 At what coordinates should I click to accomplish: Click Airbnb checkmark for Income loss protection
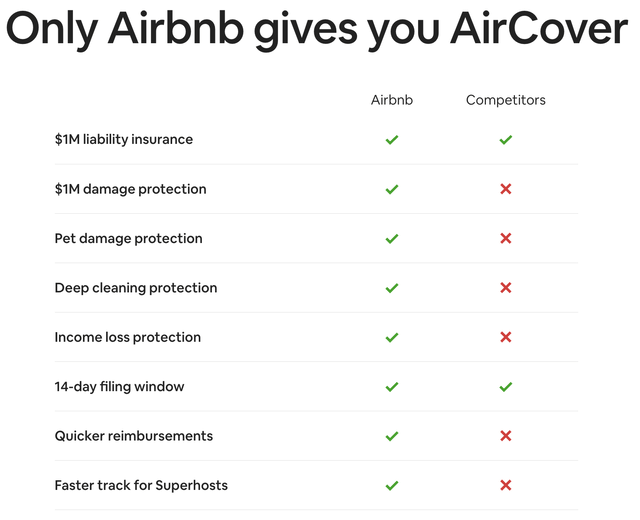(x=391, y=337)
